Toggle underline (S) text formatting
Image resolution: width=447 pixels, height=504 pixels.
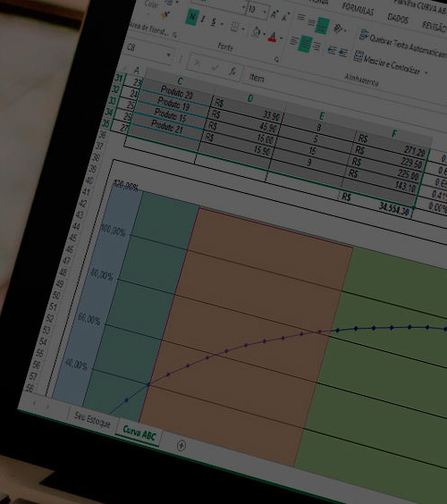(214, 22)
